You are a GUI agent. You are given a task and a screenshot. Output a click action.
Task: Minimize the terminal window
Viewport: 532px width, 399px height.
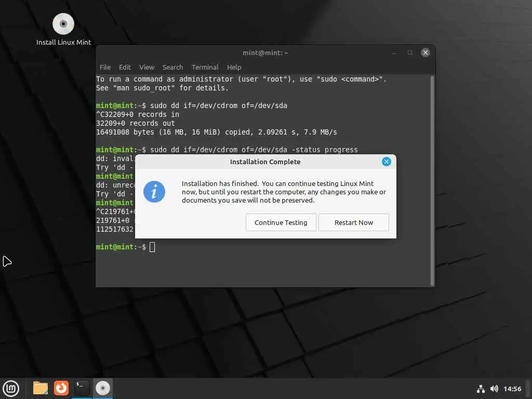click(394, 52)
